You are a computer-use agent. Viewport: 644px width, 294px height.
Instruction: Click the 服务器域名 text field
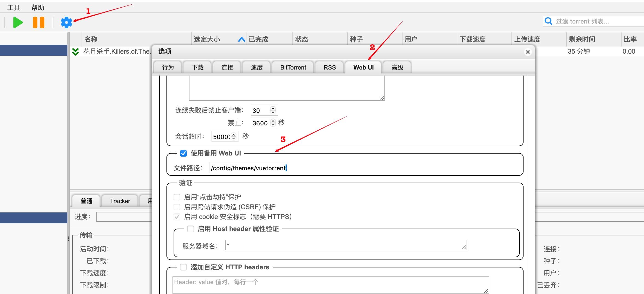tap(346, 245)
